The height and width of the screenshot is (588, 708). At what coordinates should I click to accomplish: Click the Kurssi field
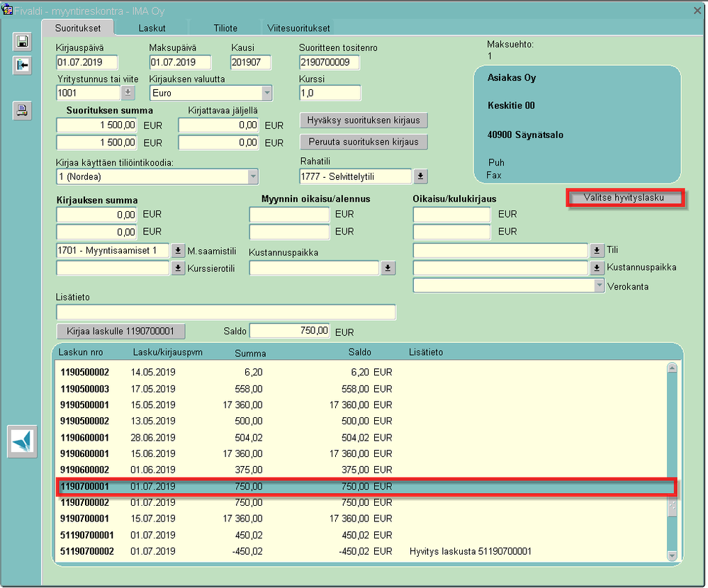330,93
